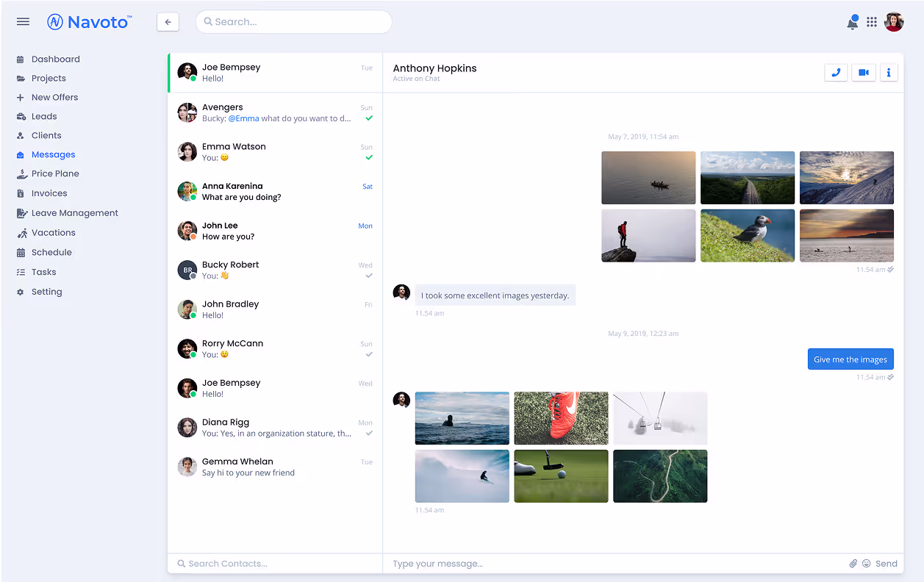The image size is (924, 582).
Task: Open John Lee conversation
Action: tap(275, 231)
